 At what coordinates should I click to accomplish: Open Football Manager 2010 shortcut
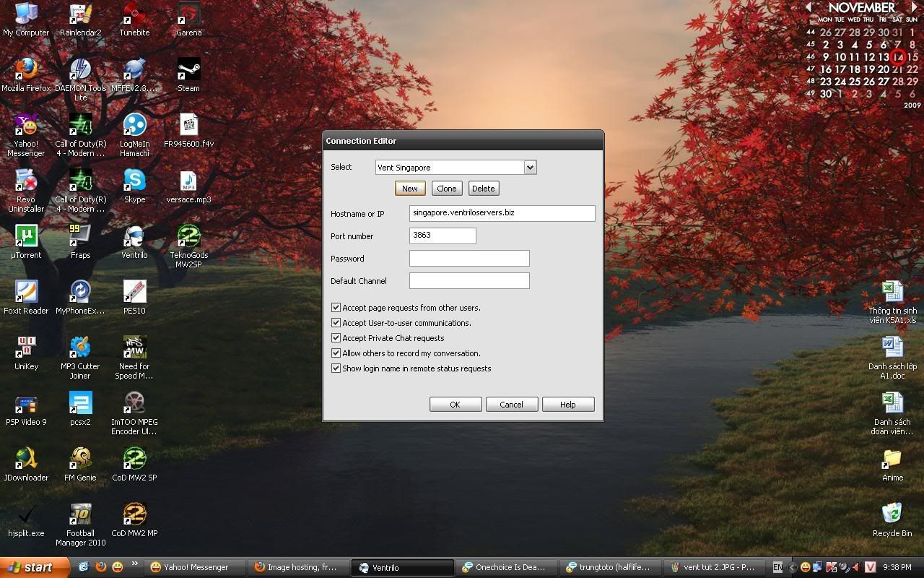(x=80, y=525)
